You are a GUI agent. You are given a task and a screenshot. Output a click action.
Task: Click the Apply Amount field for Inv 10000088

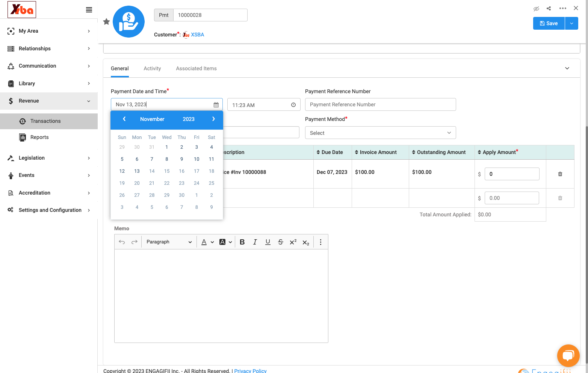coord(512,174)
